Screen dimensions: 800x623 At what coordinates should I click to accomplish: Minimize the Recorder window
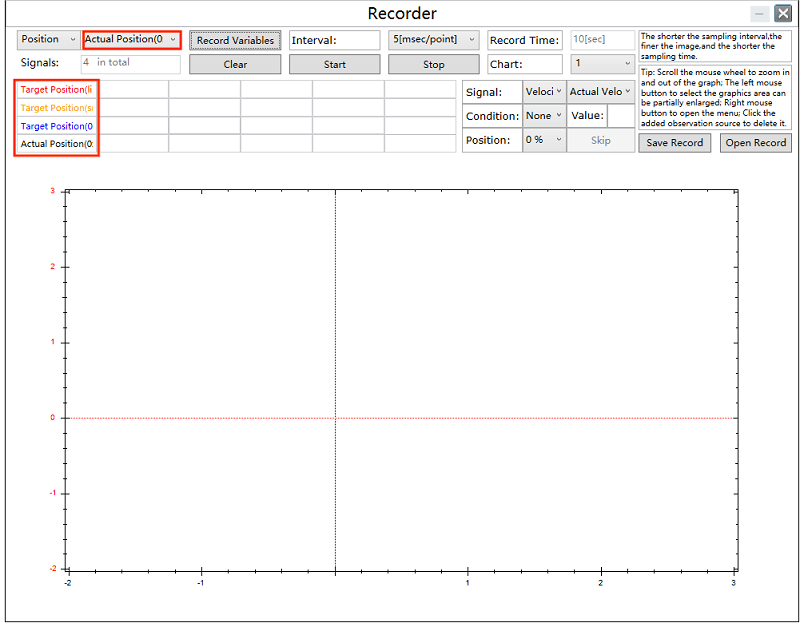tap(759, 14)
